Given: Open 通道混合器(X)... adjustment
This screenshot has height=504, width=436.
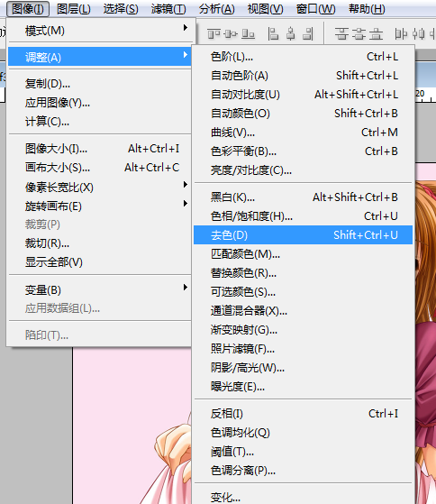Looking at the screenshot, I should (303, 311).
